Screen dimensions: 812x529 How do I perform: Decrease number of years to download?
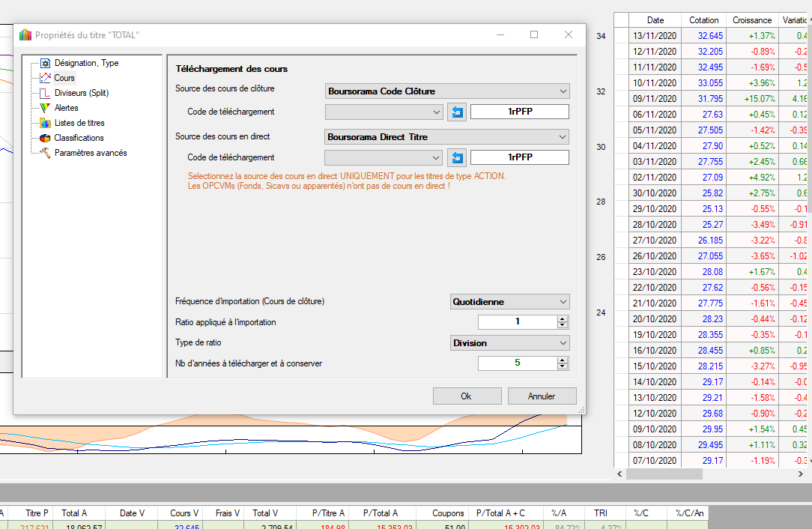click(563, 366)
